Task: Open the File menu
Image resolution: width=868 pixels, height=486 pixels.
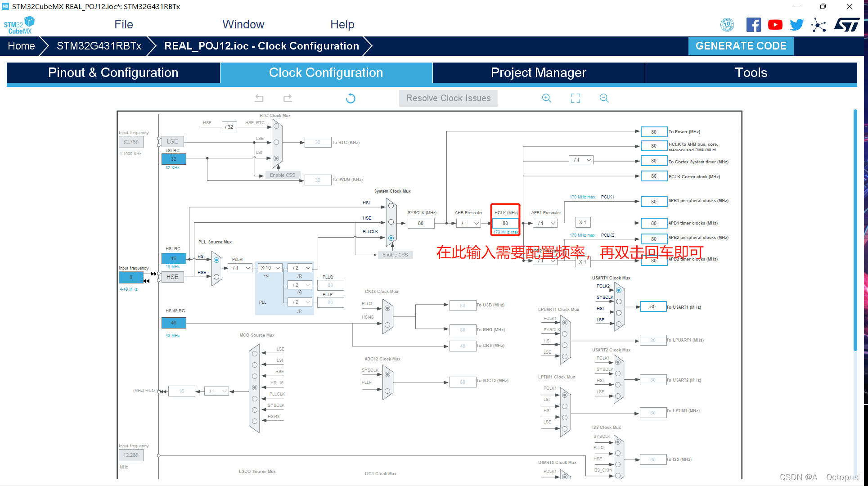Action: click(124, 24)
